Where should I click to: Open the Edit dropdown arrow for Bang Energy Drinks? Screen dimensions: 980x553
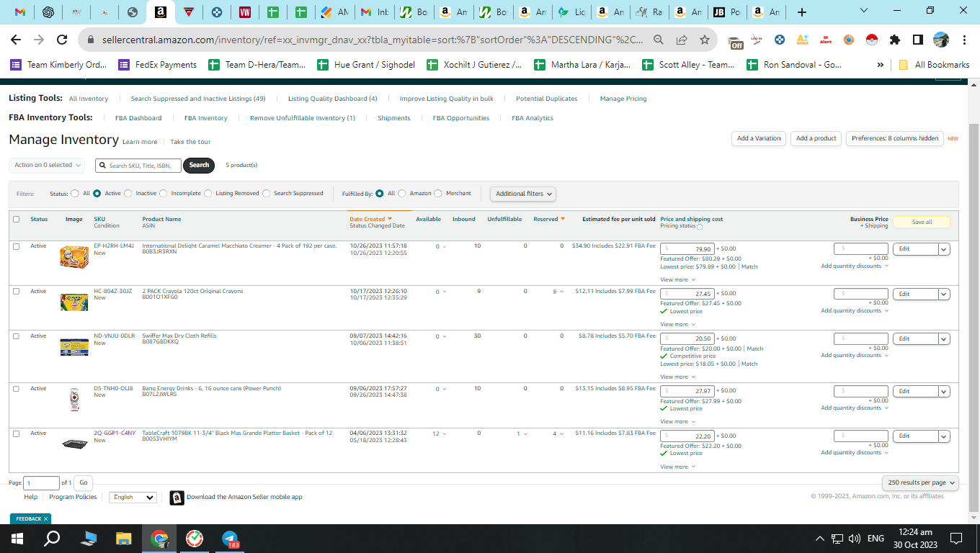[x=944, y=392]
